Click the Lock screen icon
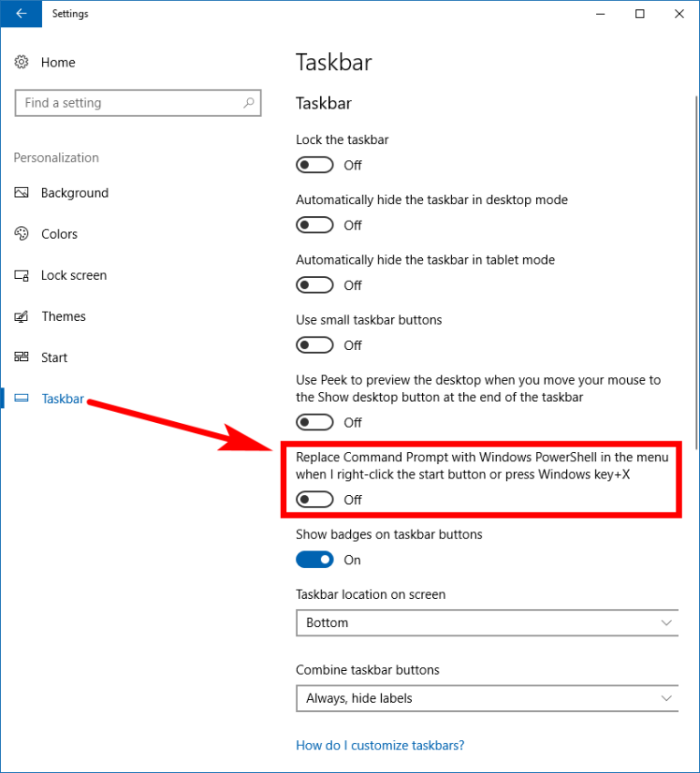Image resolution: width=700 pixels, height=773 pixels. coord(21,275)
